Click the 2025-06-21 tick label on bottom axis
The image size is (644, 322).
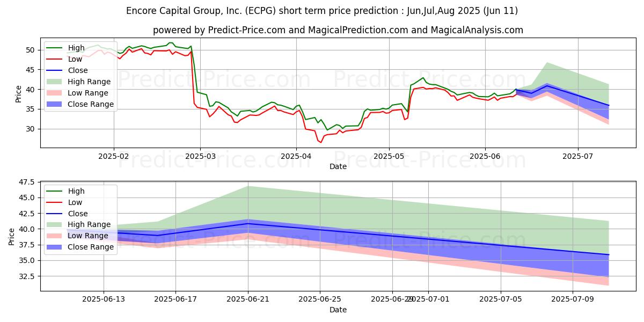click(248, 298)
